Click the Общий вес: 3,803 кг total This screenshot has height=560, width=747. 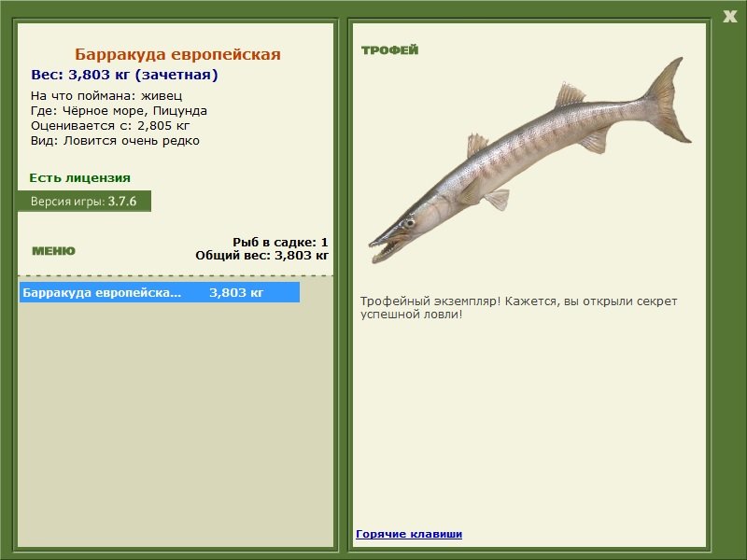pos(261,256)
